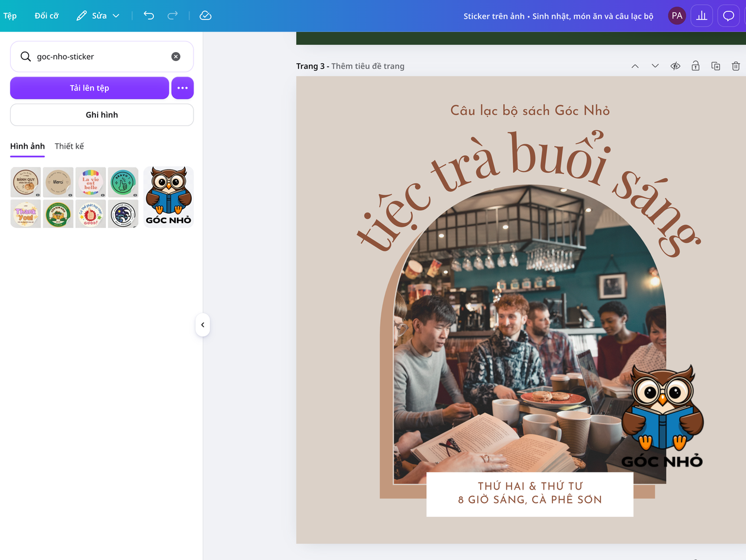The image size is (746, 560).
Task: Delete page 3 with the trash icon
Action: click(736, 66)
